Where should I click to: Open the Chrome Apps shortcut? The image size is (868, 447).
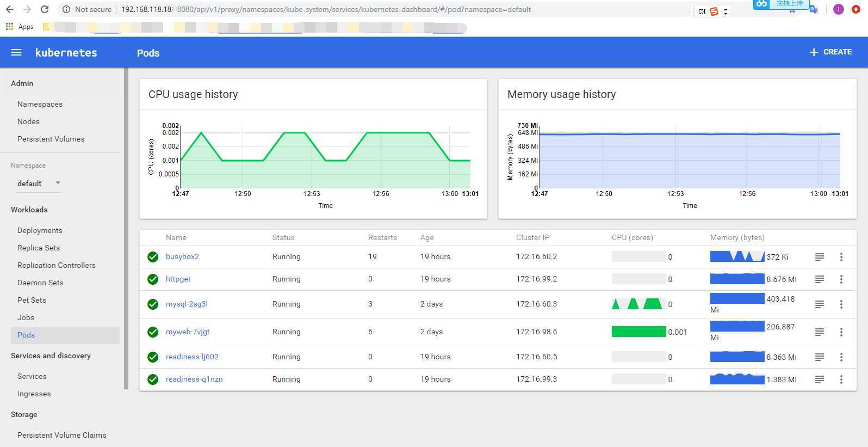pos(19,26)
